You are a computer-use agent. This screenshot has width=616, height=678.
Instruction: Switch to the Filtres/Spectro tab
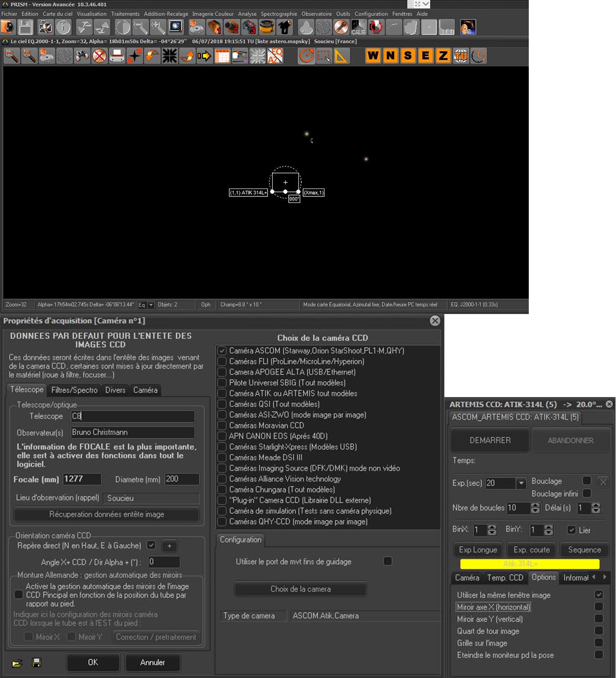(x=74, y=390)
